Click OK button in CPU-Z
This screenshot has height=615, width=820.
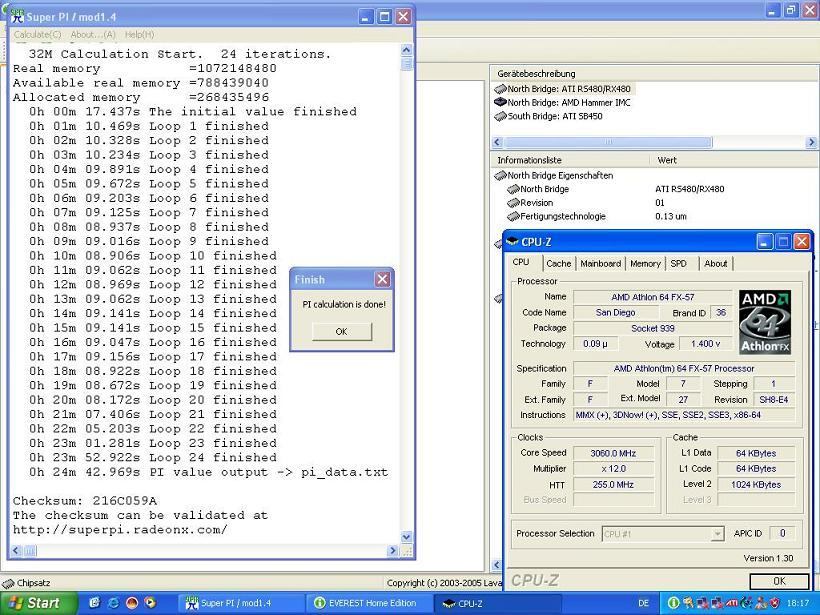coord(780,581)
